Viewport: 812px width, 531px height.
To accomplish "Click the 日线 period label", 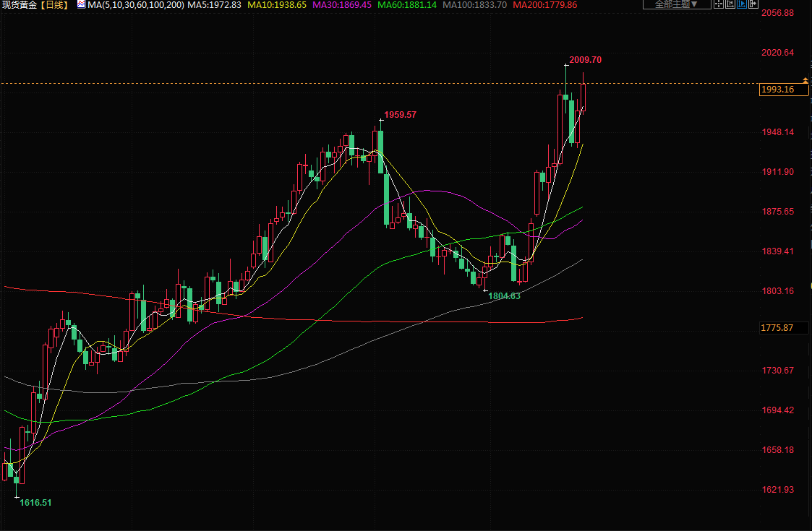I will click(56, 5).
